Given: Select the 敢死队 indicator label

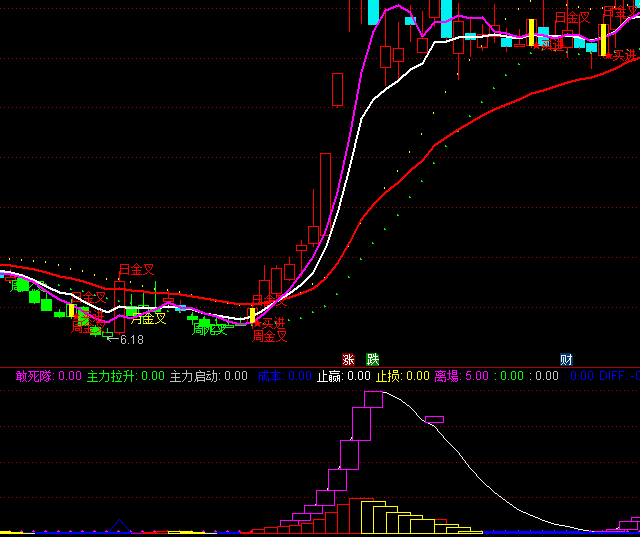Looking at the screenshot, I should coord(35,377).
